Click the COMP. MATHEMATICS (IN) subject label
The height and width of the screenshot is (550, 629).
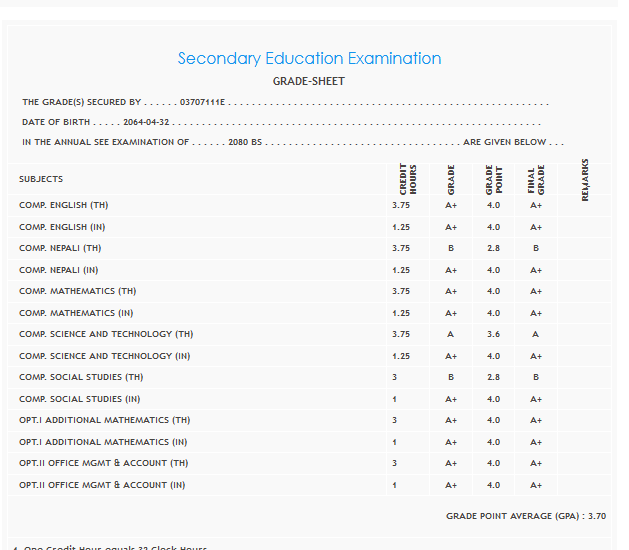pyautogui.click(x=77, y=313)
